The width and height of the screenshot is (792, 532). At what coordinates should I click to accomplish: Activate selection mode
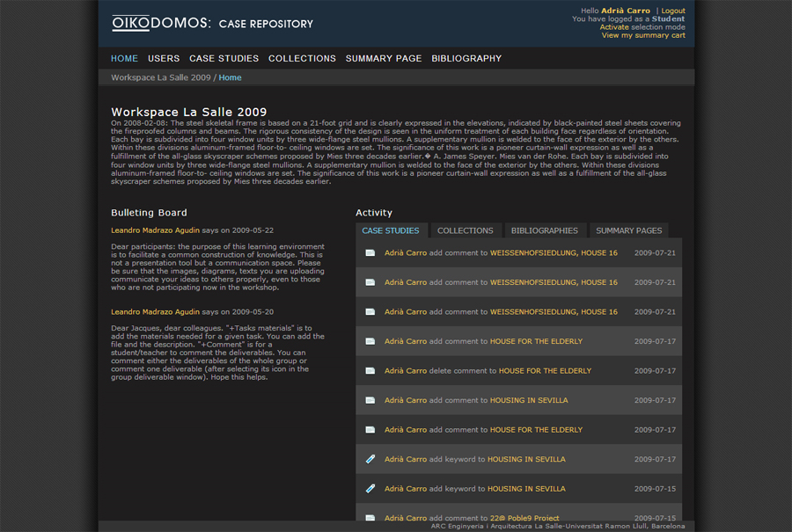pos(614,27)
